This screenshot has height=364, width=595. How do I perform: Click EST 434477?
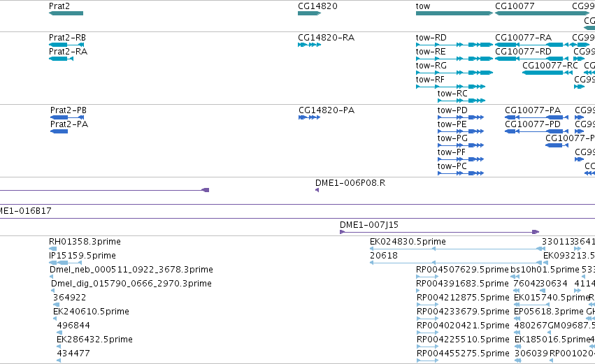coord(59,361)
